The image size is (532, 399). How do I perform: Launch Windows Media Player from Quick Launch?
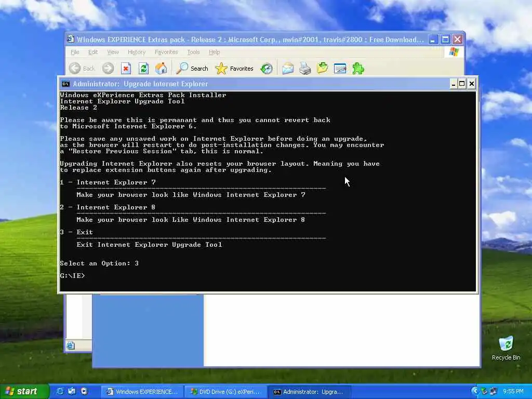point(84,391)
